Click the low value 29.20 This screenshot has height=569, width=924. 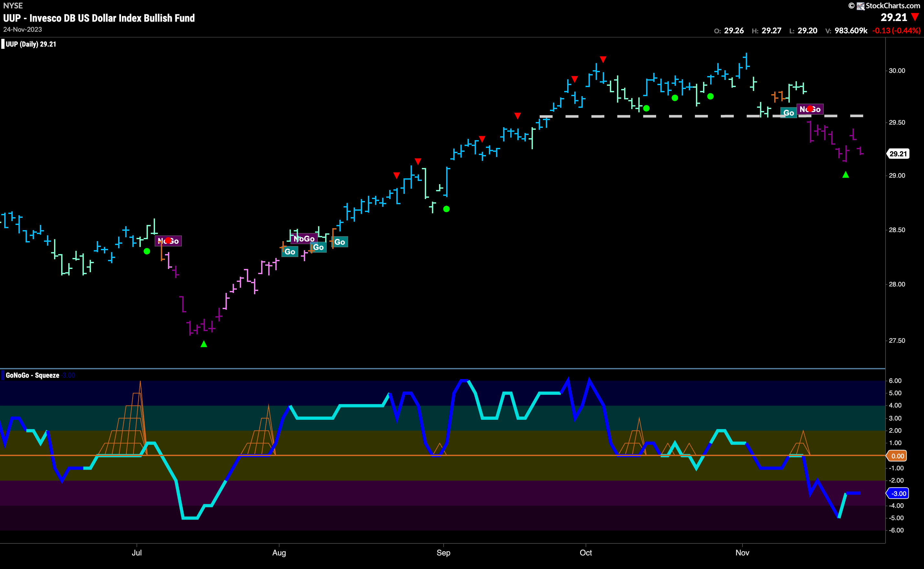[807, 30]
